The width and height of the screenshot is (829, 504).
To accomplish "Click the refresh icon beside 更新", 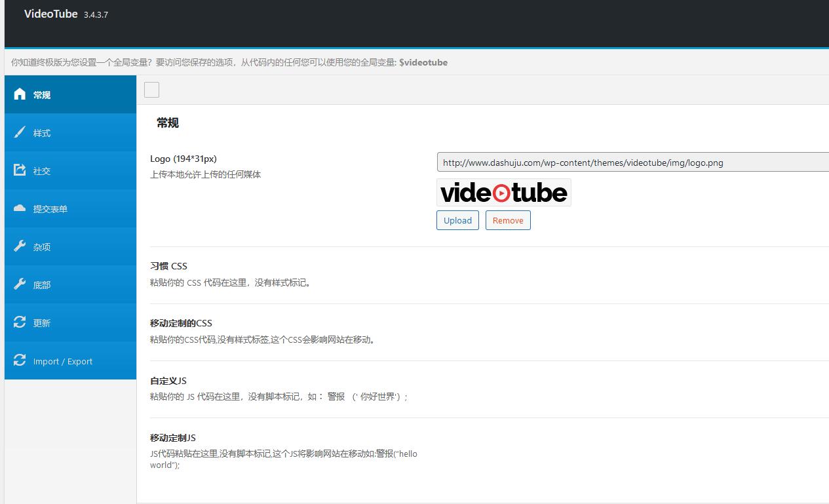I will coord(20,322).
